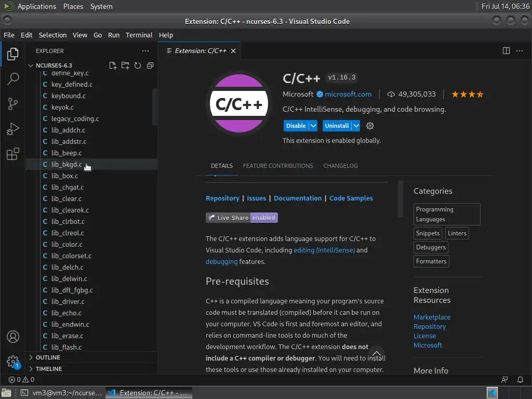
Task: Open the microsoft.com publisher link
Action: pyautogui.click(x=348, y=95)
